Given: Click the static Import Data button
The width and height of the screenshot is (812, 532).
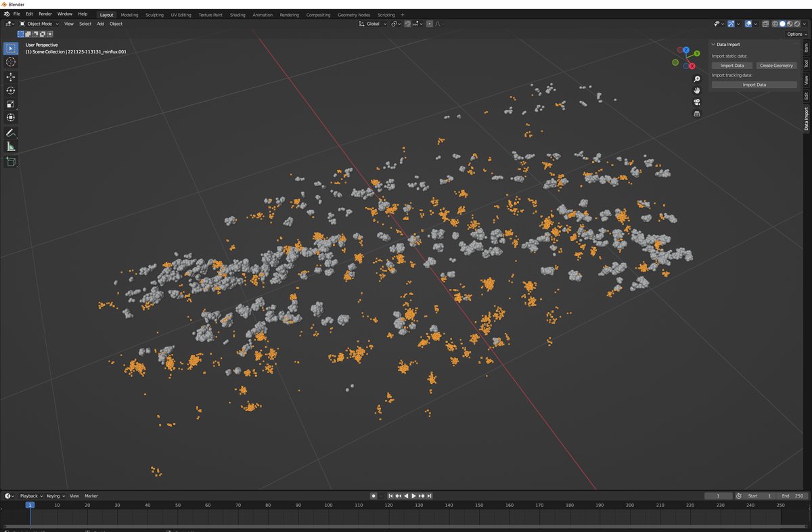Looking at the screenshot, I should coord(732,66).
